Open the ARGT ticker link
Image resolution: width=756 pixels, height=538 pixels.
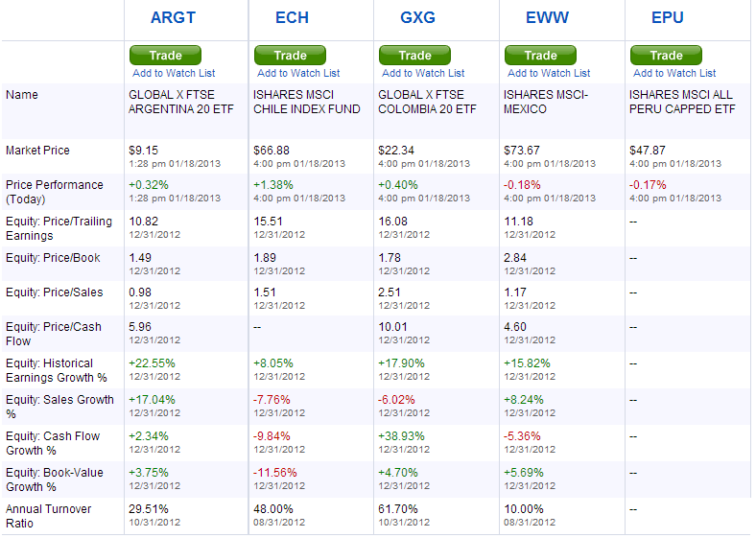[173, 17]
